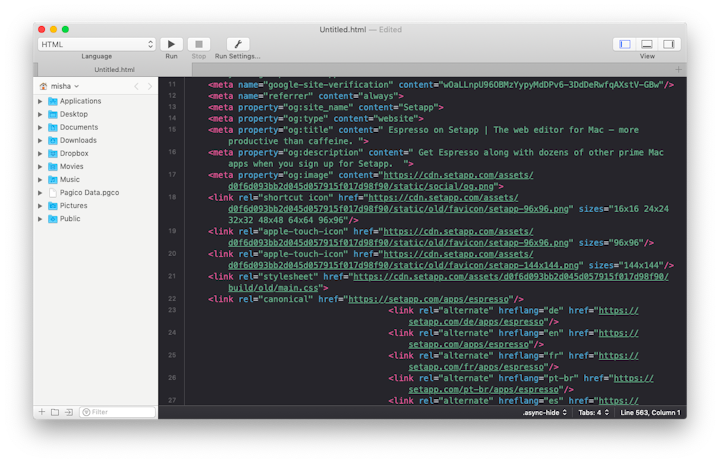Click the plus icon below file browser
This screenshot has height=463, width=720.
pos(42,412)
